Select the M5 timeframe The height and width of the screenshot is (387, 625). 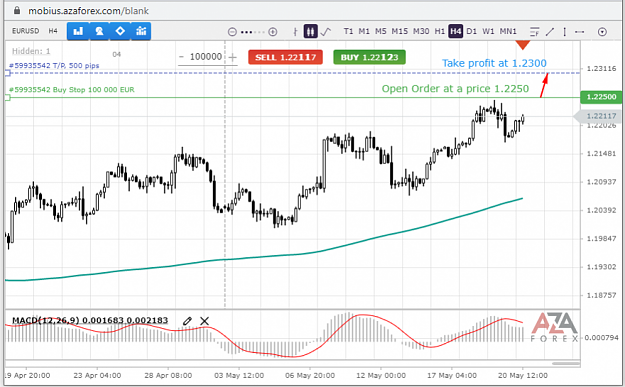(381, 31)
